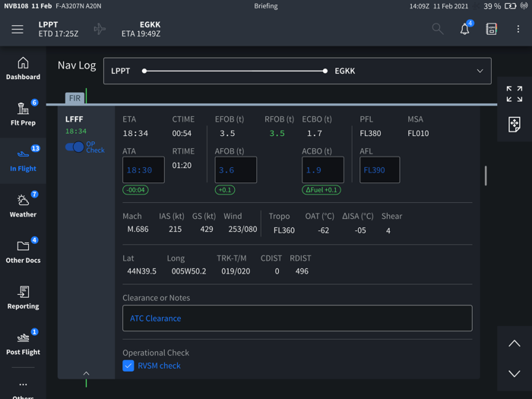This screenshot has height=399, width=532.
Task: Click the search magnifier icon
Action: [x=438, y=29]
